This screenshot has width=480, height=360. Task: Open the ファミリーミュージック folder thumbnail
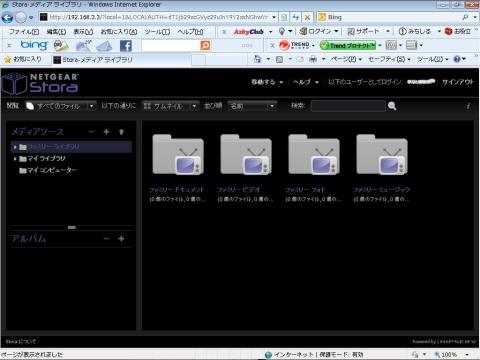coord(382,154)
